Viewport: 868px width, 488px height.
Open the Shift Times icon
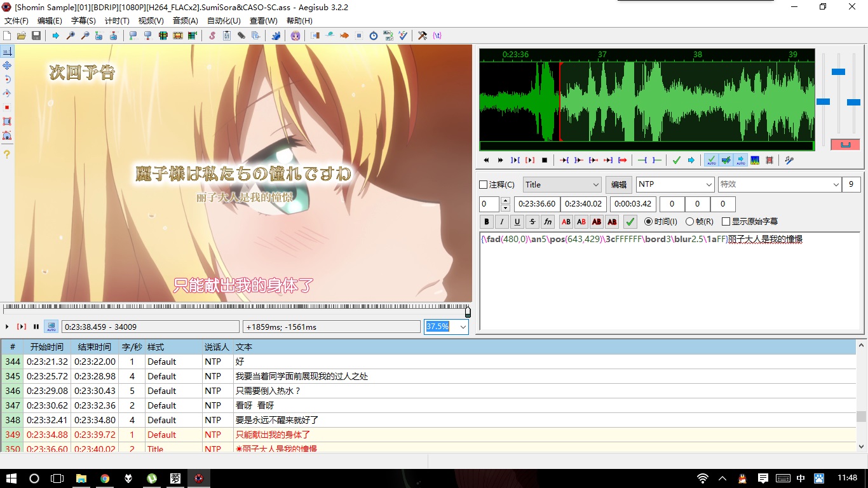pyautogui.click(x=315, y=36)
